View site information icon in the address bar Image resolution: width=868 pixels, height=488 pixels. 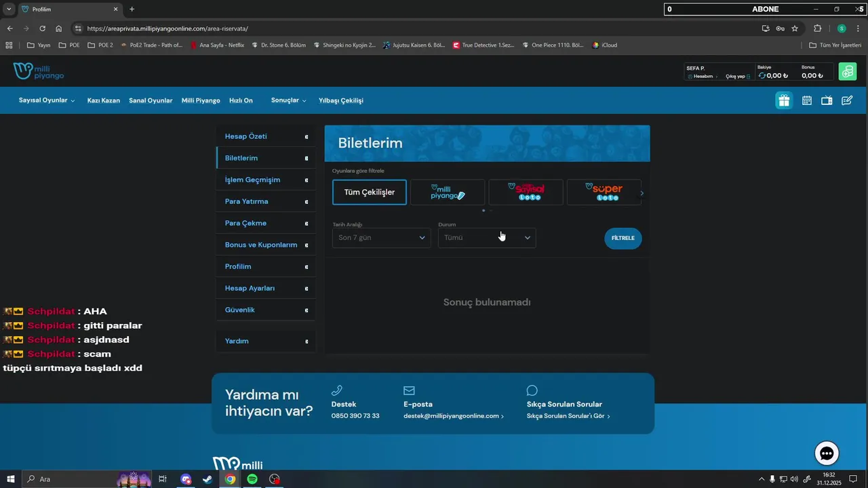click(78, 28)
